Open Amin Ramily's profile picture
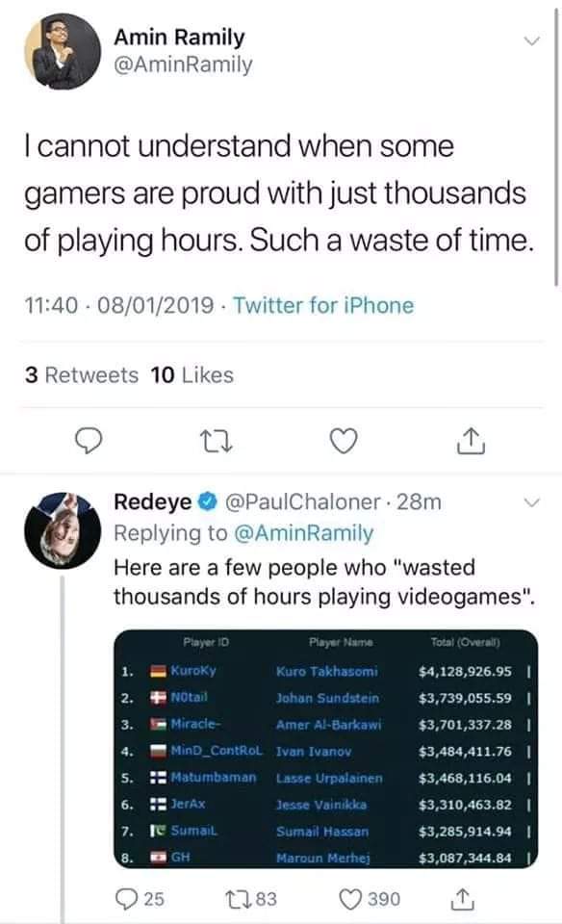Image resolution: width=562 pixels, height=924 pixels. pos(63,51)
